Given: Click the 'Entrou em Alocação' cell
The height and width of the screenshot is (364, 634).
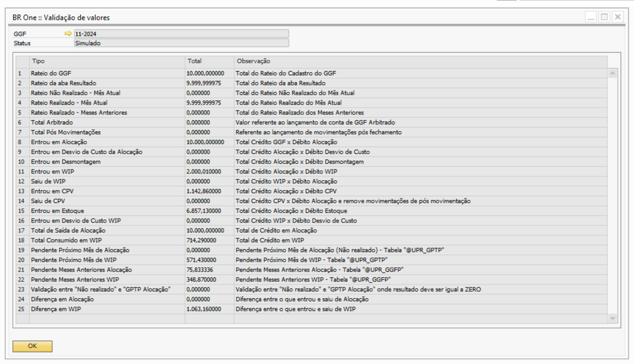Looking at the screenshot, I should pyautogui.click(x=107, y=142).
